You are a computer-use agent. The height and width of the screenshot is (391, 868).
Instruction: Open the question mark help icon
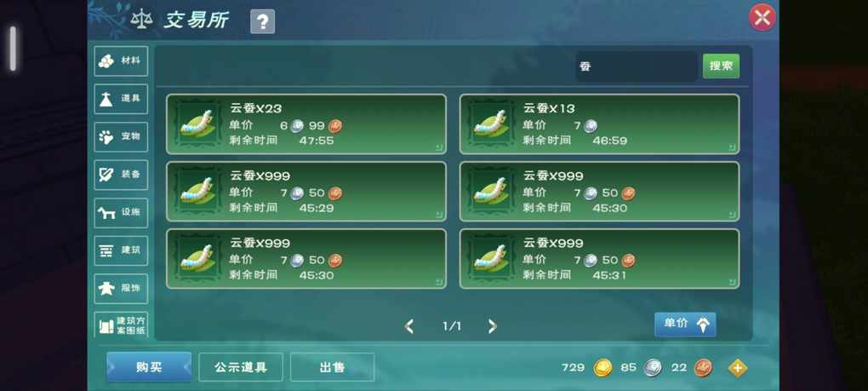tap(262, 22)
